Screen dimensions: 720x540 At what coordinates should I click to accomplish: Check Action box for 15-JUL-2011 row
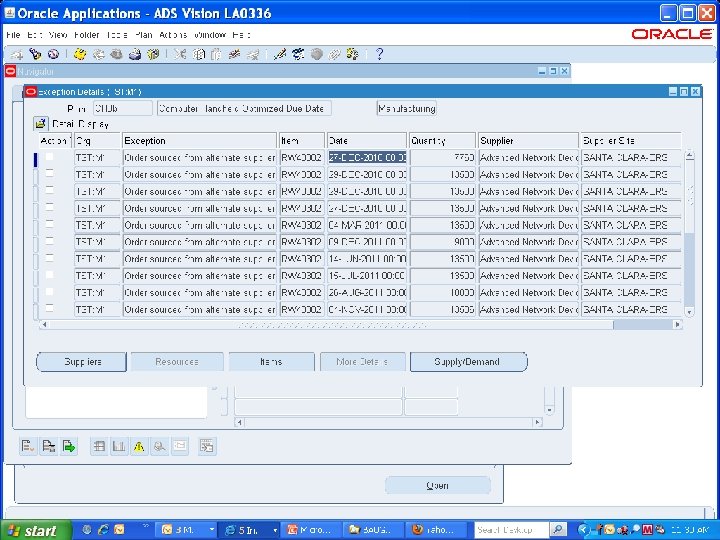(49, 275)
